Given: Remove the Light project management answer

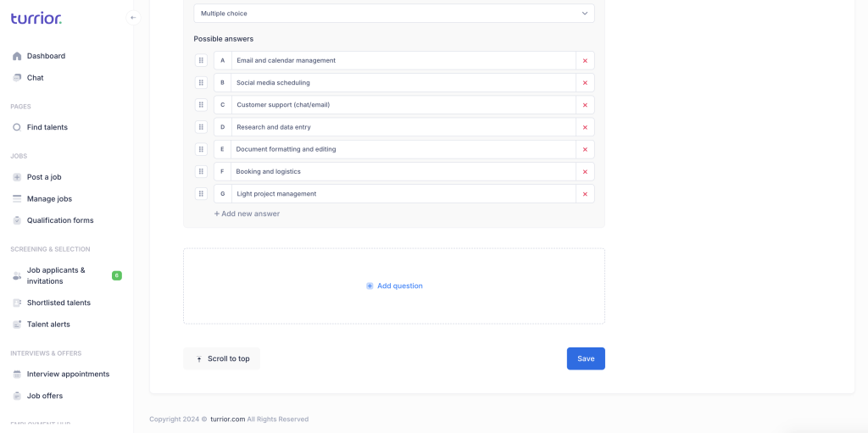Looking at the screenshot, I should pos(585,194).
